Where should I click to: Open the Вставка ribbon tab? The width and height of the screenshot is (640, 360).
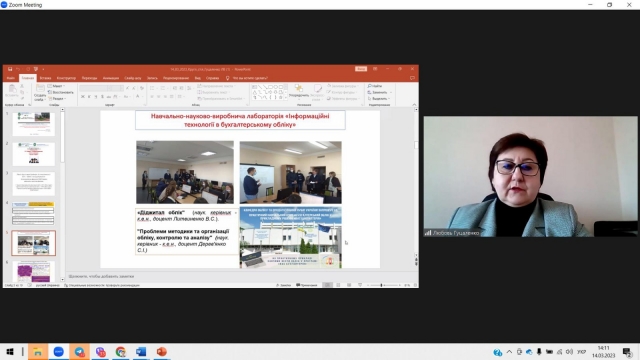click(45, 78)
